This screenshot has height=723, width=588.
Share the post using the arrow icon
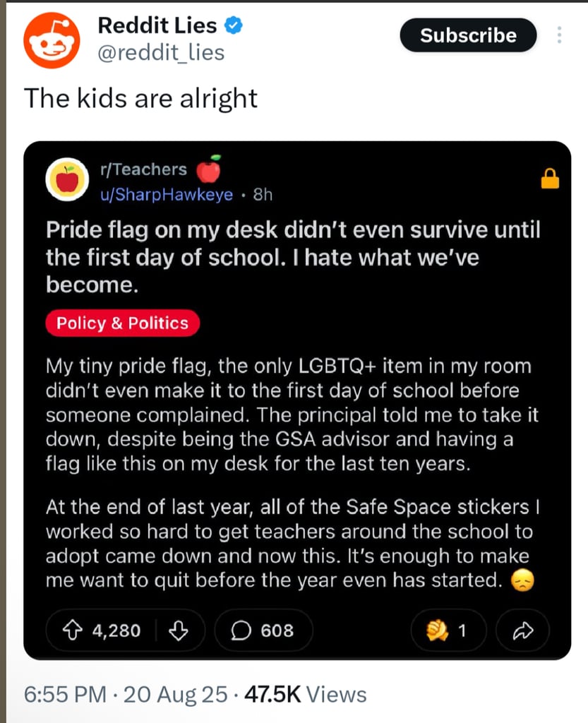(522, 630)
